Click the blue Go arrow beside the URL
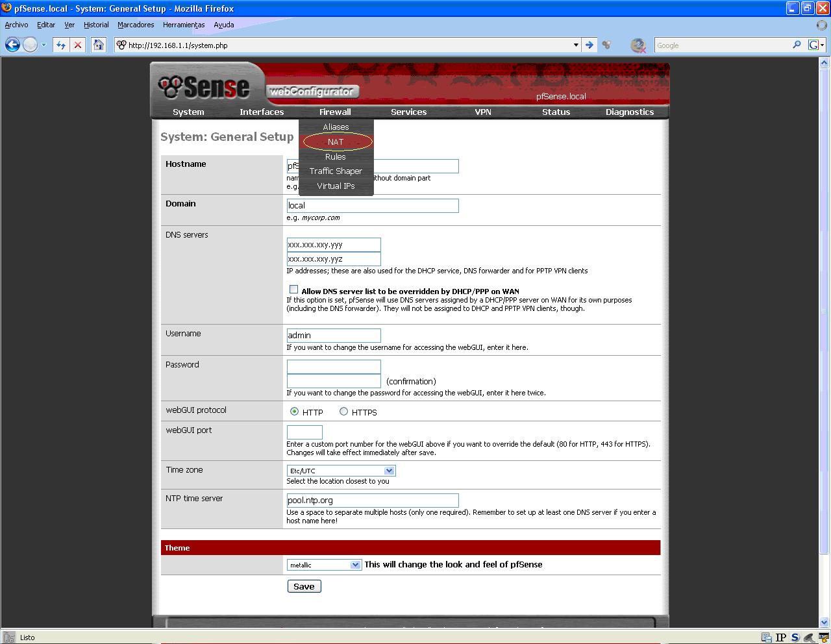The width and height of the screenshot is (831, 644). pos(589,45)
